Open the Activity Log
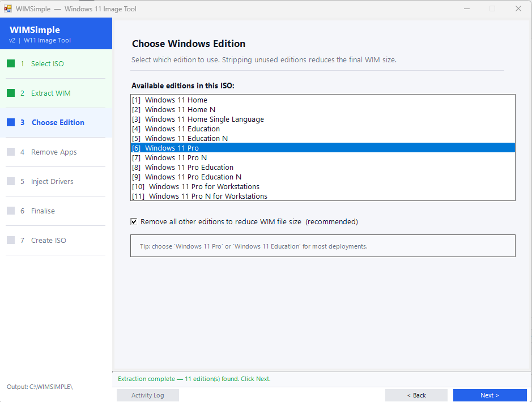The image size is (532, 402). click(x=147, y=395)
